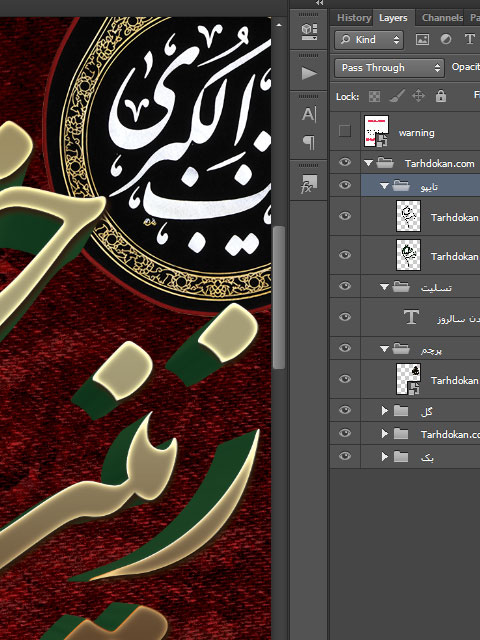
Task: Filter layers by pixel image type
Action: tap(422, 40)
